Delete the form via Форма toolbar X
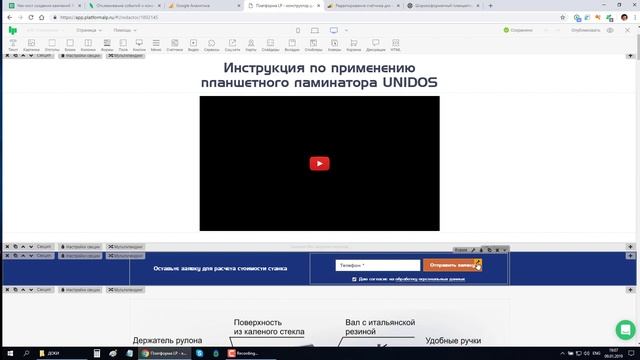Viewport: 640px width, 360px height. click(x=497, y=250)
